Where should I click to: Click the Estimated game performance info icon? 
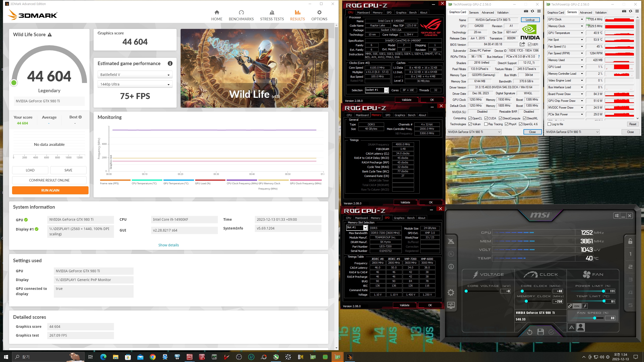coord(170,63)
